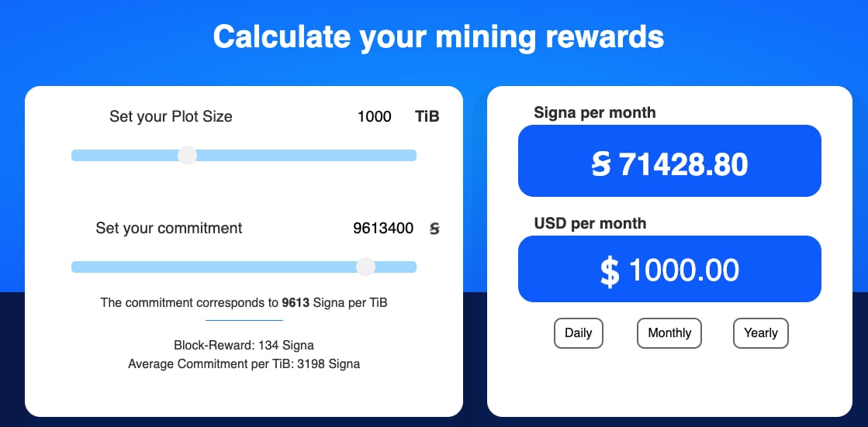Click the Plot Size slider handle
868x427 pixels.
[x=187, y=155]
